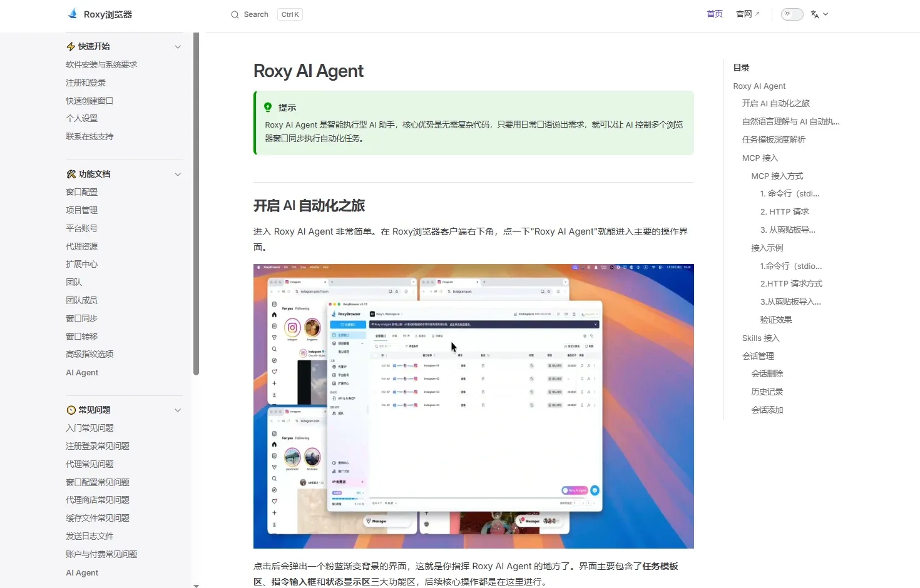Jump to 2. HTTP 请求 in 目录

[785, 212]
